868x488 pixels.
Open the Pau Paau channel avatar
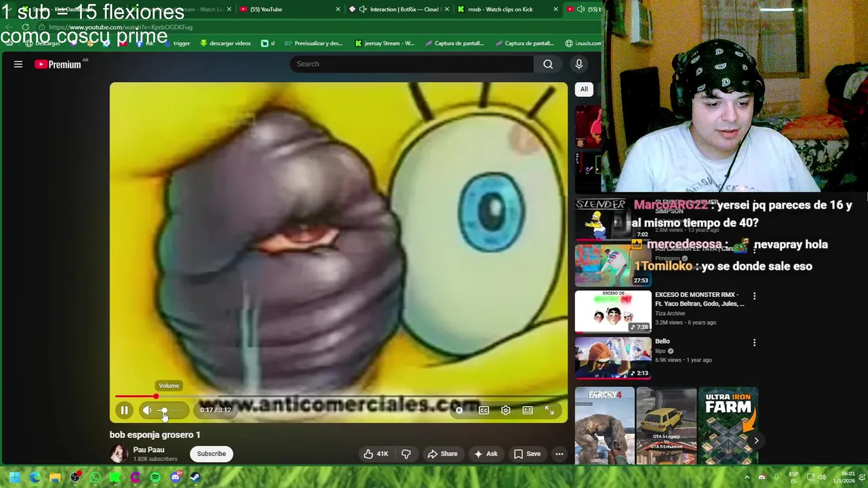pos(119,453)
